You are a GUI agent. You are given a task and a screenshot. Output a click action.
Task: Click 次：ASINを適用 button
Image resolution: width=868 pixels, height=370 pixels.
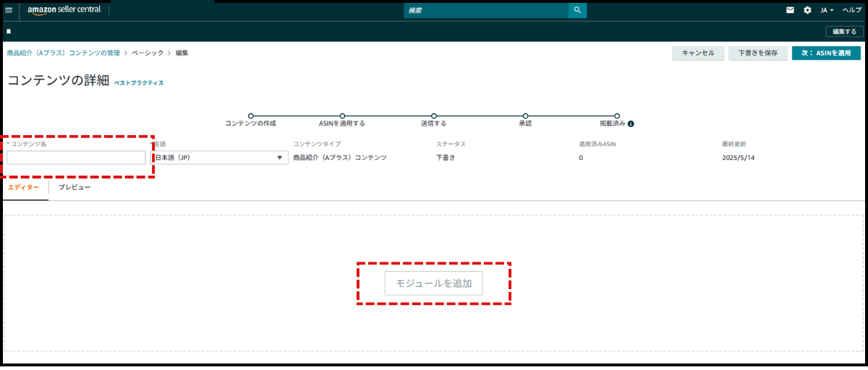click(x=826, y=53)
